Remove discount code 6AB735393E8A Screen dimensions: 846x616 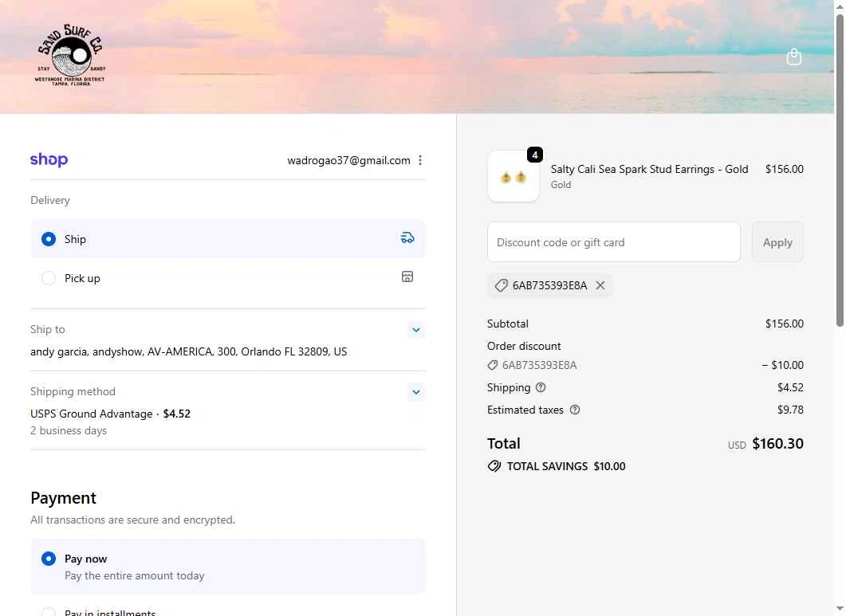coord(600,285)
